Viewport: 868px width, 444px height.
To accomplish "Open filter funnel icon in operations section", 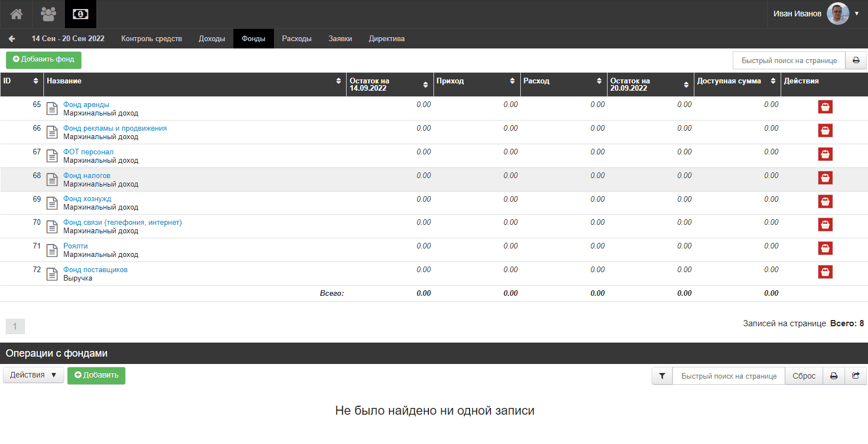I will click(x=662, y=376).
